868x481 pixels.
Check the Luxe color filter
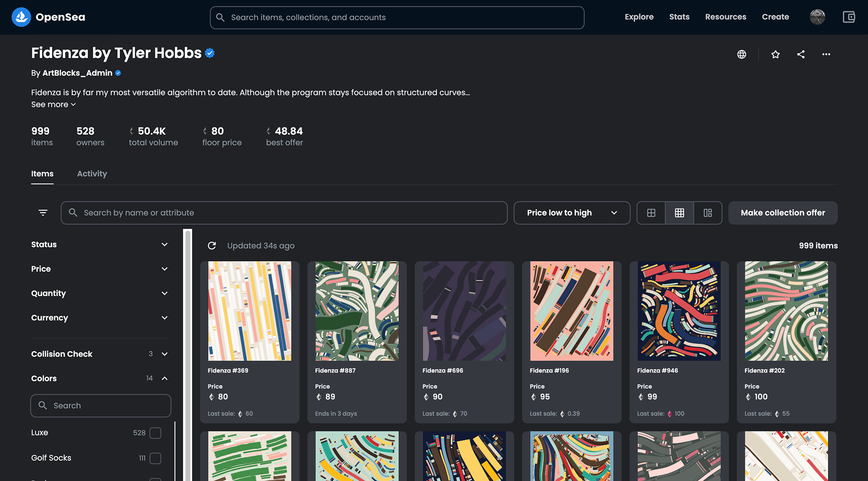click(156, 433)
